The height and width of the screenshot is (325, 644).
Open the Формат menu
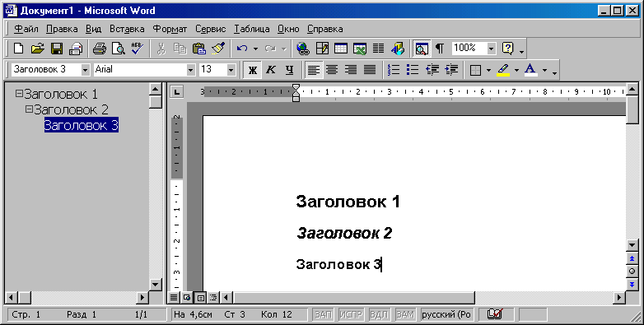170,29
